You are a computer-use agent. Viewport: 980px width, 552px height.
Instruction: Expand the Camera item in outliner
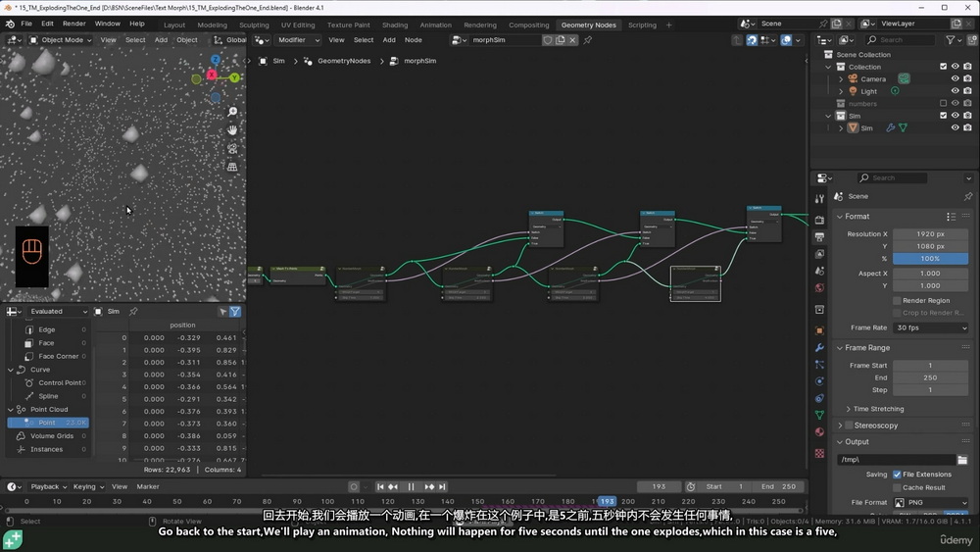(841, 79)
